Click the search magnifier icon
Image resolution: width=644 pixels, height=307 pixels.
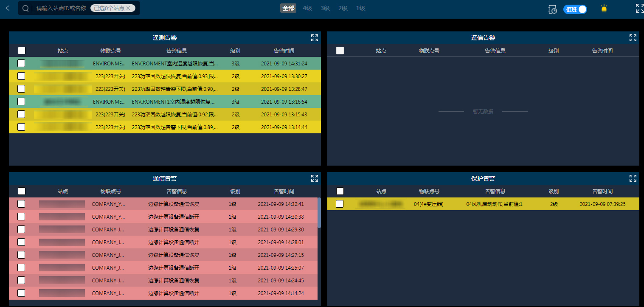[25, 8]
